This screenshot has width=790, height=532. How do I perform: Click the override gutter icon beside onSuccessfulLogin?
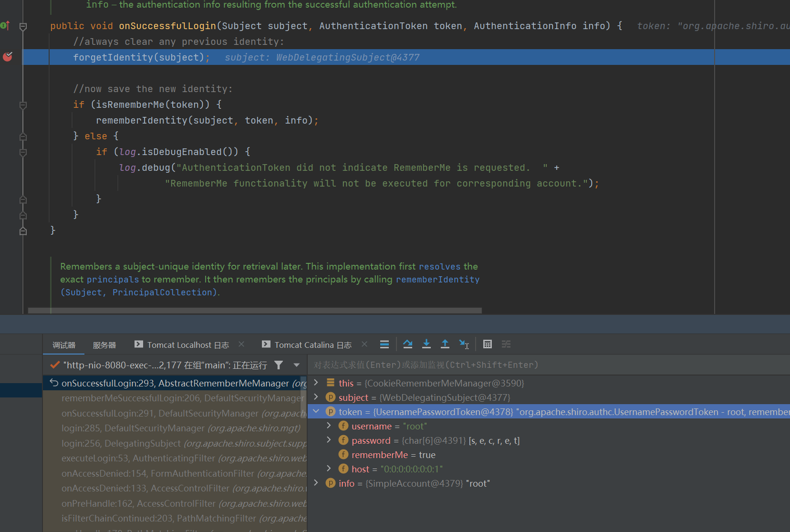[5, 25]
